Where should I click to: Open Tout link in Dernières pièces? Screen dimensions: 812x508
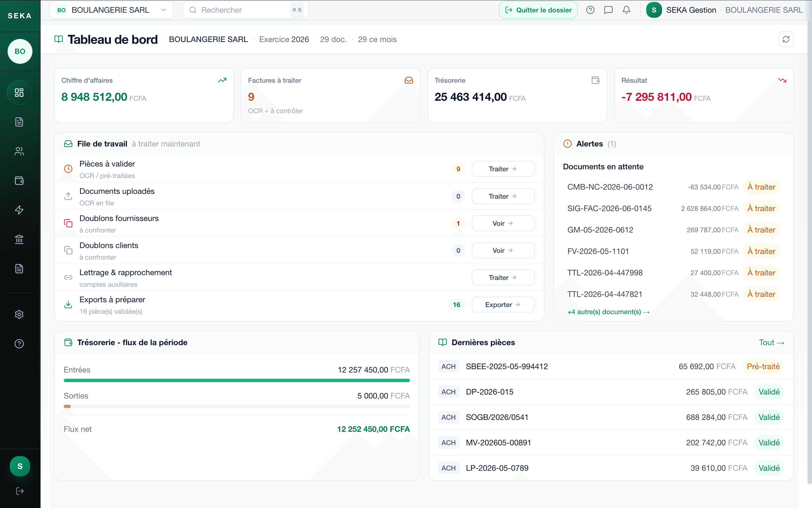tap(771, 342)
